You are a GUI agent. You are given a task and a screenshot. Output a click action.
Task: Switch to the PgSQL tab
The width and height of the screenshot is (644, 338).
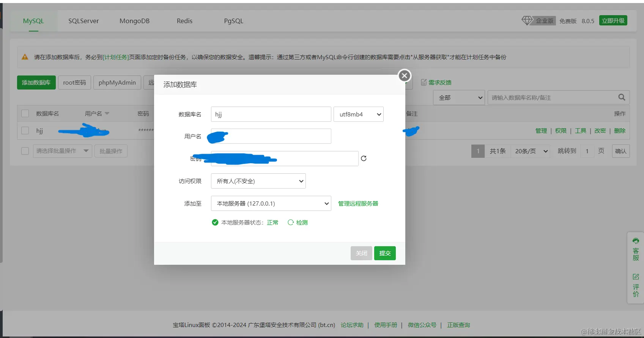233,21
